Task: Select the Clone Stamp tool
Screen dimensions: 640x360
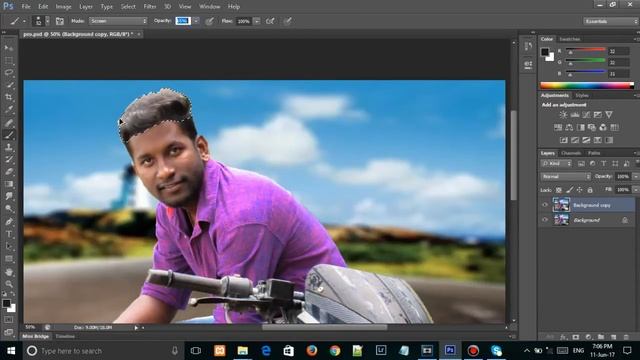Action: pos(9,147)
